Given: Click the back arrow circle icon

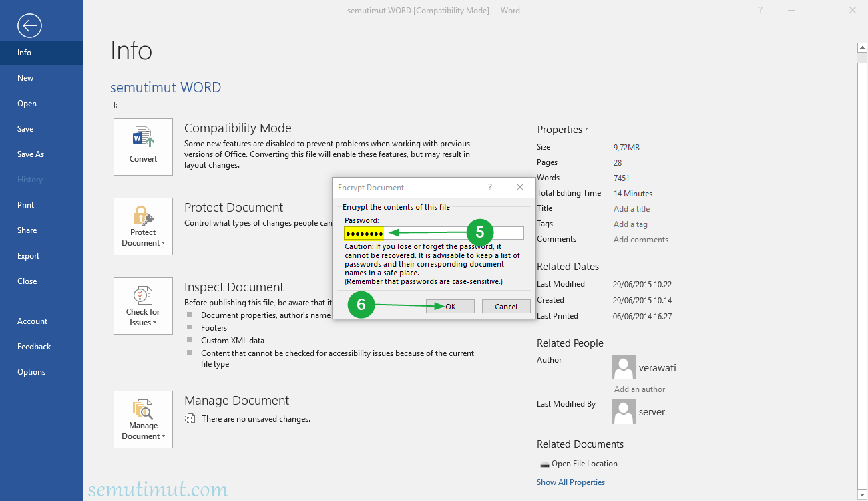Looking at the screenshot, I should 30,26.
